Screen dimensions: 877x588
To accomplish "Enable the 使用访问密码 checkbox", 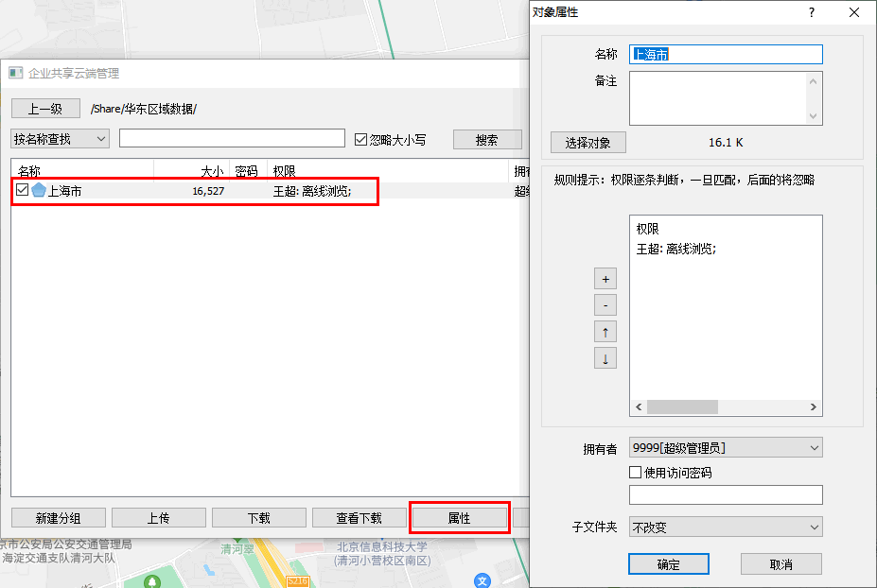I will (x=636, y=472).
